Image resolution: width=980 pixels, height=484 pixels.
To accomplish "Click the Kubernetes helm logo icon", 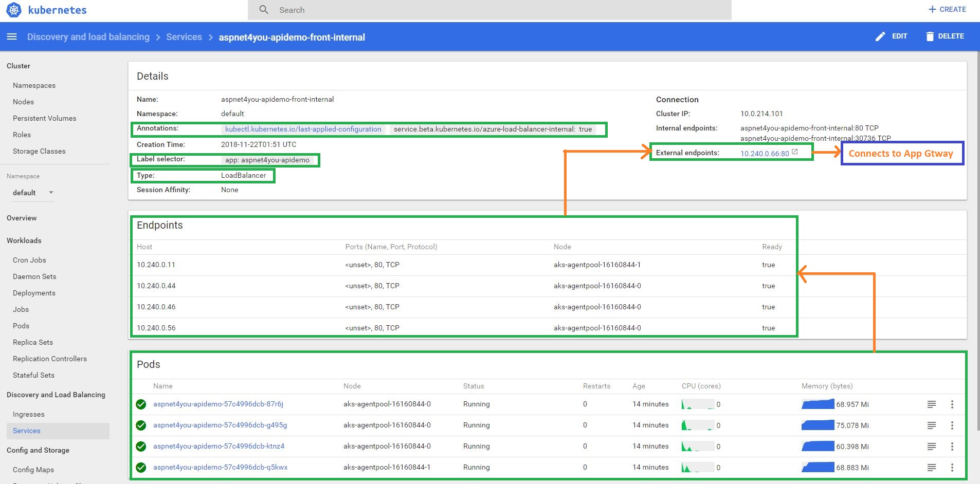I will [14, 10].
